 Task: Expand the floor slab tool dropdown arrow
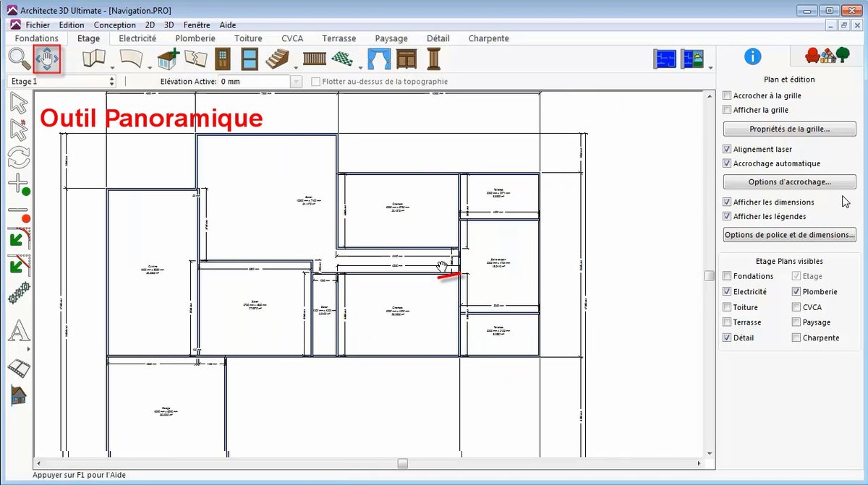point(149,69)
